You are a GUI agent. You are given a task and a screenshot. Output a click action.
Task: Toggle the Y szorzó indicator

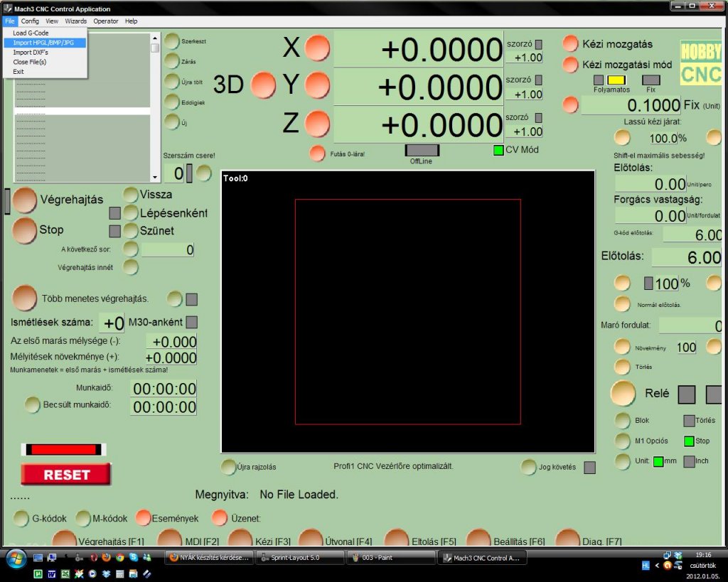(539, 80)
